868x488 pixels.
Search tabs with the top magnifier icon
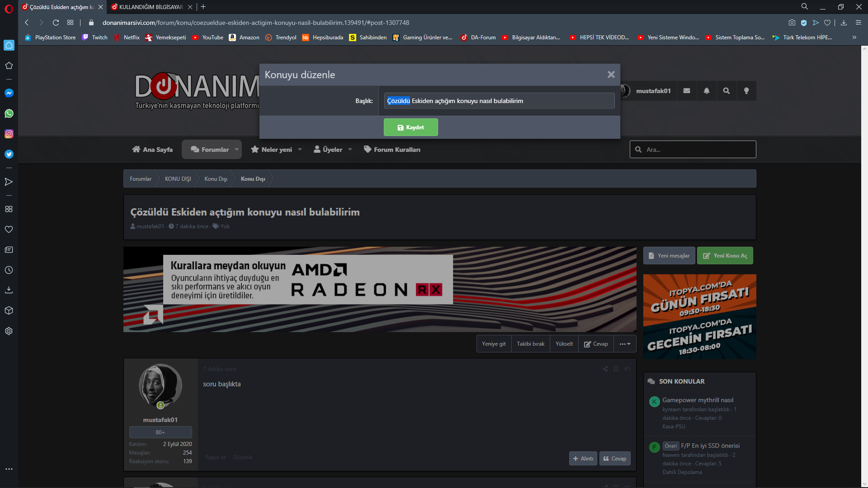pyautogui.click(x=805, y=7)
